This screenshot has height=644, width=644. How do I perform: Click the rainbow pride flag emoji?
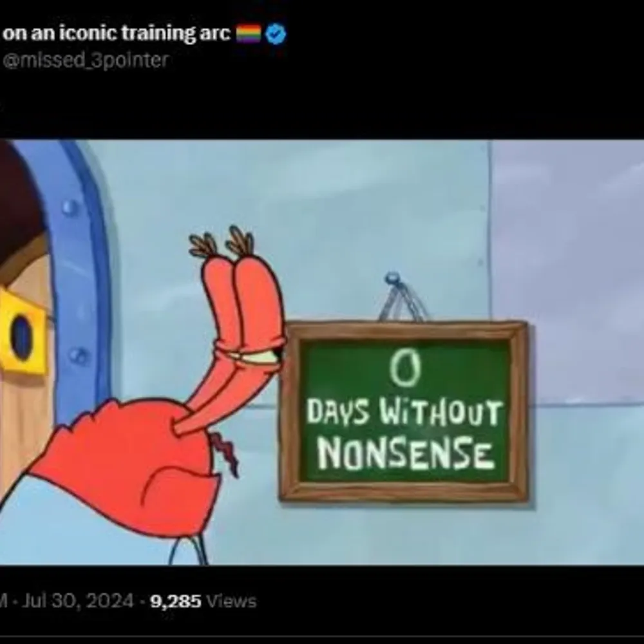pos(249,33)
